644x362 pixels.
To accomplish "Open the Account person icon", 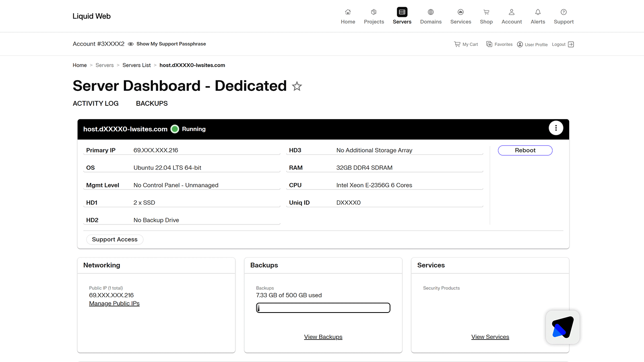I will coord(512,12).
